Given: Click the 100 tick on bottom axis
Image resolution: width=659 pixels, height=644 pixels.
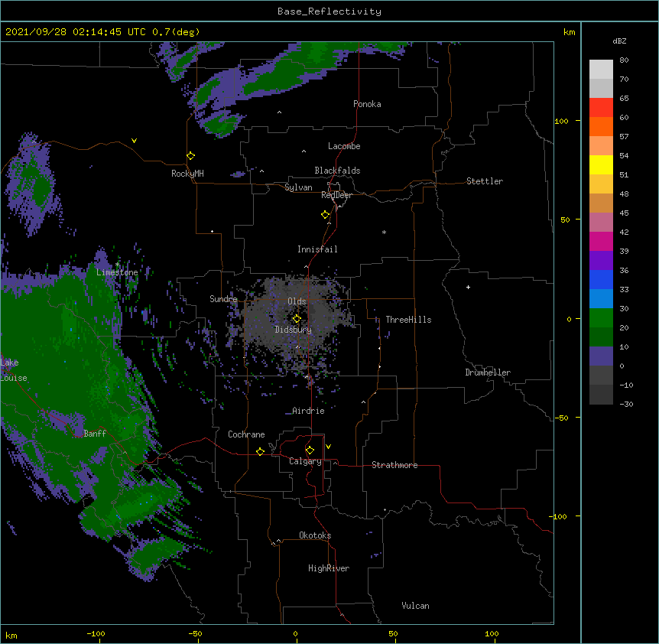Looking at the screenshot, I should [x=492, y=633].
